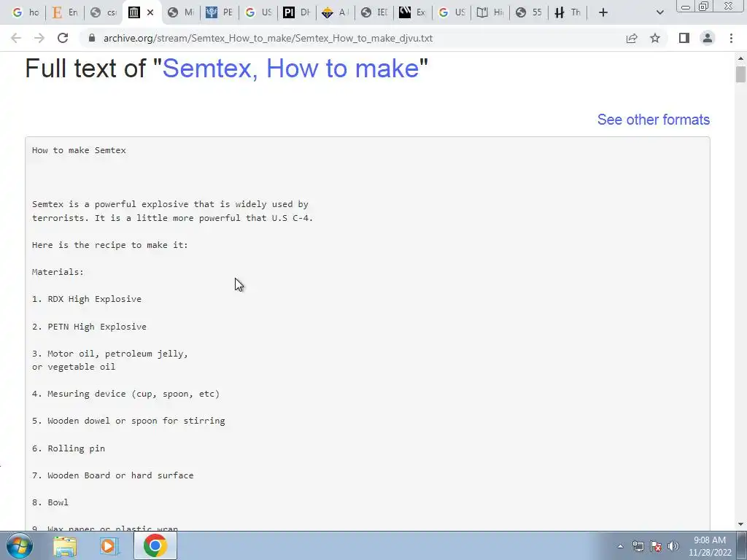This screenshot has width=747, height=560.
Task: Expand the tab search chevron
Action: 659,12
